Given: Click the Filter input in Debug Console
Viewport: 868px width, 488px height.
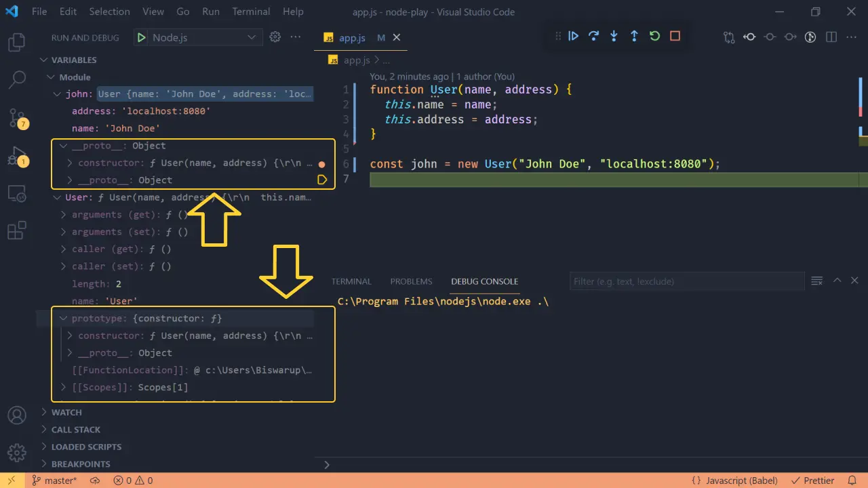Looking at the screenshot, I should 686,281.
